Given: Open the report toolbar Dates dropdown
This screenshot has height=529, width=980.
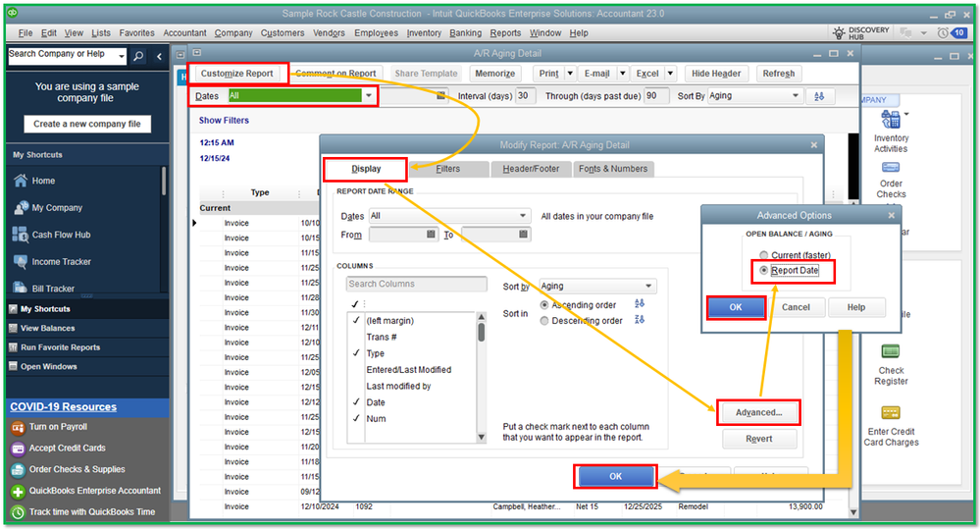Looking at the screenshot, I should click(x=369, y=95).
